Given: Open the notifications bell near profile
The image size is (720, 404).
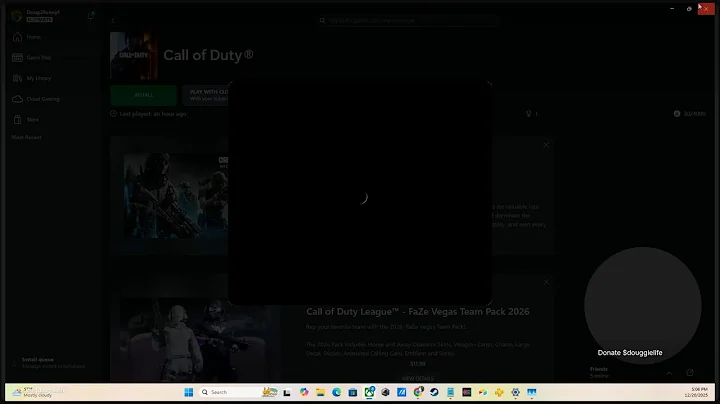Looking at the screenshot, I should pyautogui.click(x=91, y=16).
